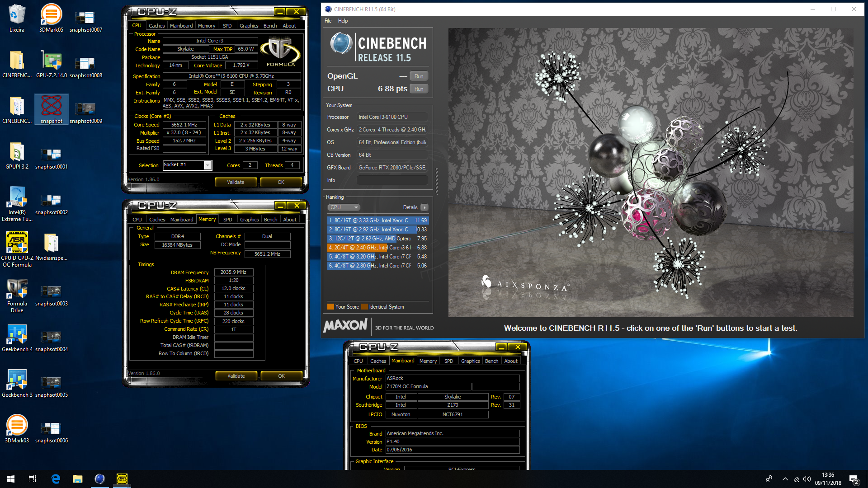Switch to CPU-Z taskbar icon

pyautogui.click(x=122, y=479)
